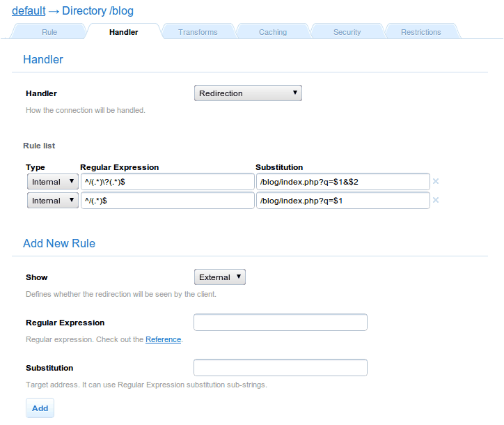The width and height of the screenshot is (504, 425).
Task: Click the empty Substitution input field
Action: pos(280,368)
